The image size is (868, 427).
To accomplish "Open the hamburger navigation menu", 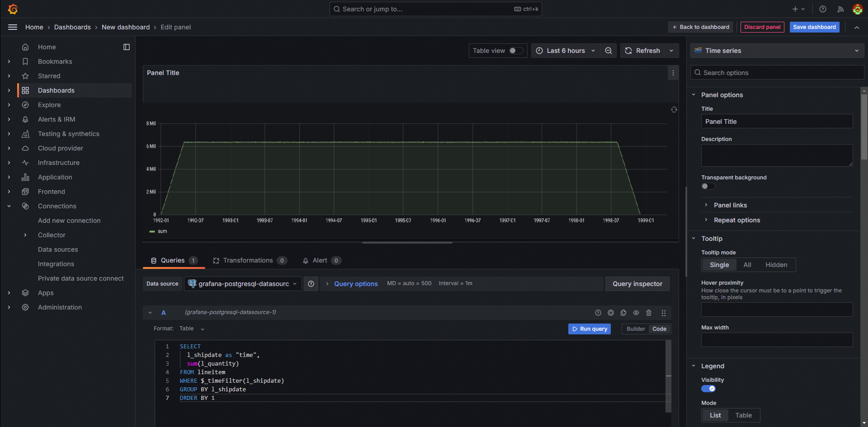I will coord(13,27).
